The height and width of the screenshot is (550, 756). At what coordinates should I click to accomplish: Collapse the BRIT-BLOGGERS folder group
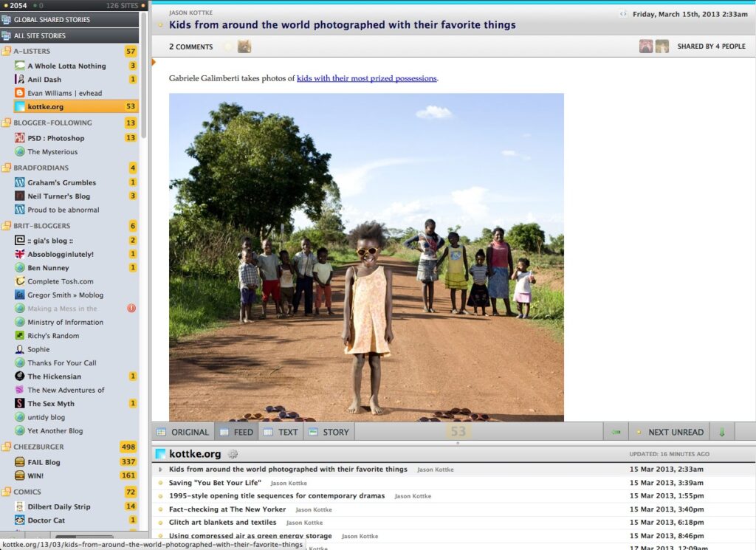click(7, 225)
